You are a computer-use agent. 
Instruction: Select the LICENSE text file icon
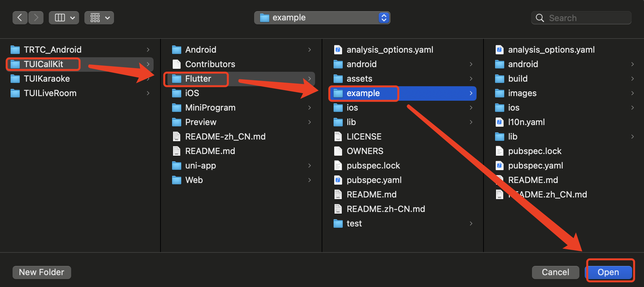click(x=338, y=137)
